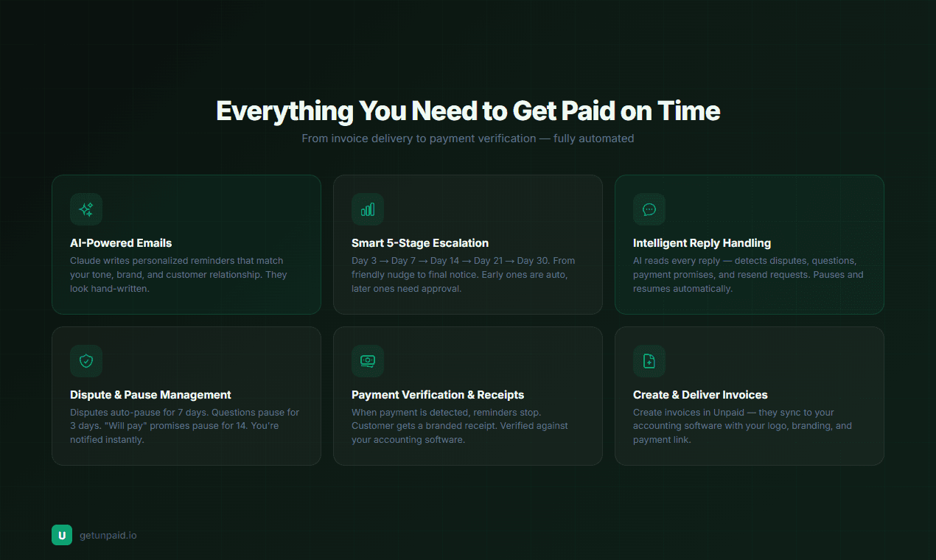Open the getunpaid.io link
The height and width of the screenshot is (560, 936).
(x=108, y=536)
